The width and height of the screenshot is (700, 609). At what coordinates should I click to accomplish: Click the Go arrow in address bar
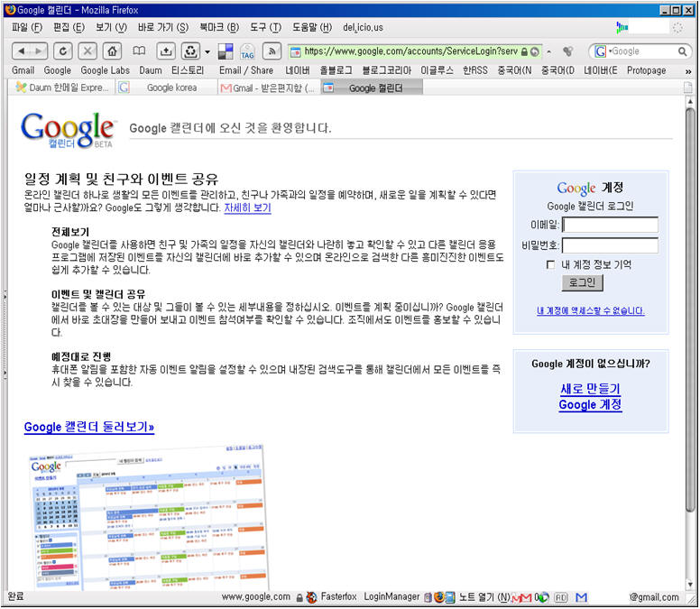534,51
